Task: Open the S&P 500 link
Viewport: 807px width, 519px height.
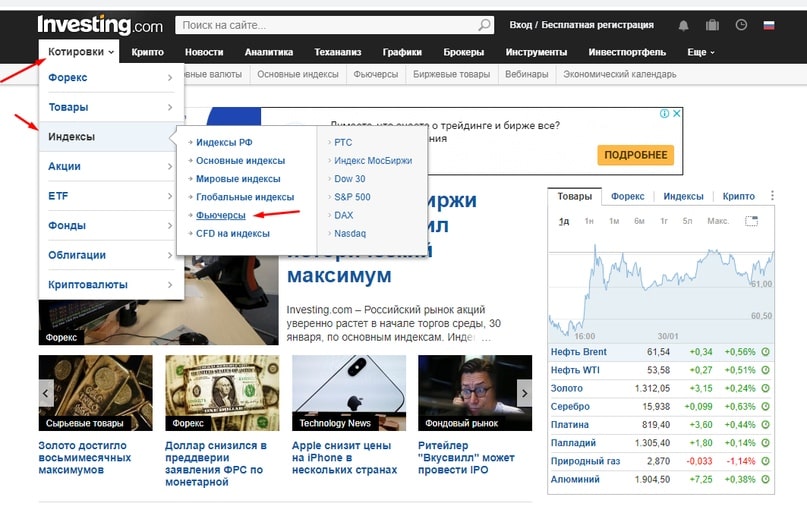Action: click(352, 197)
